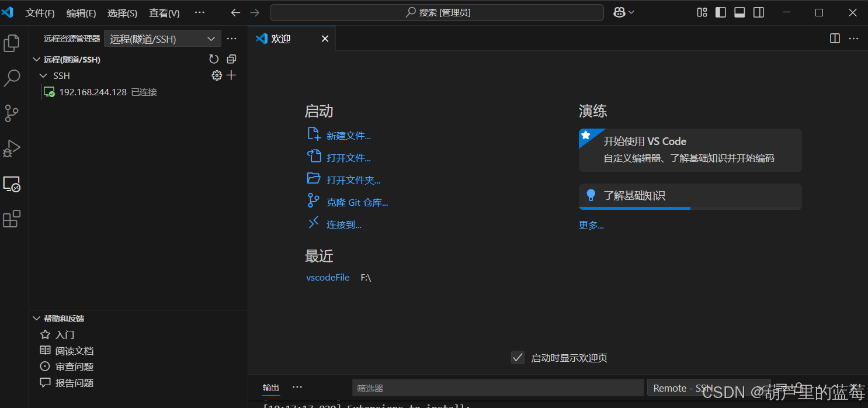This screenshot has height=408, width=868.
Task: Open the hidden menus ellipsis in menu bar
Action: (199, 12)
